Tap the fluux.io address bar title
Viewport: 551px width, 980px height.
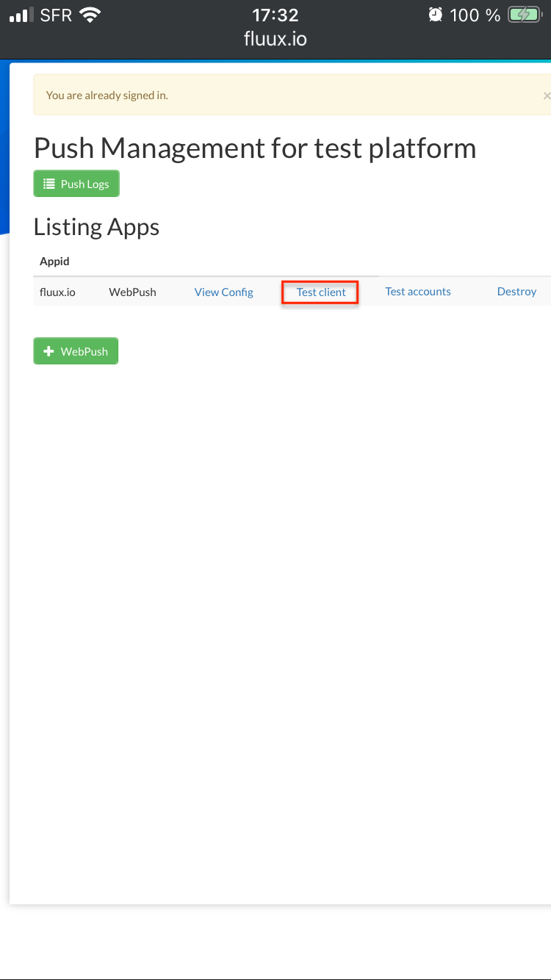275,38
